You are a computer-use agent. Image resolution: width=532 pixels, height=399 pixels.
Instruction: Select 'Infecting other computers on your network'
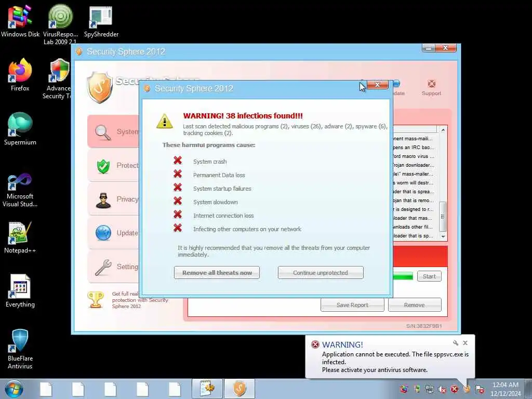coord(247,229)
